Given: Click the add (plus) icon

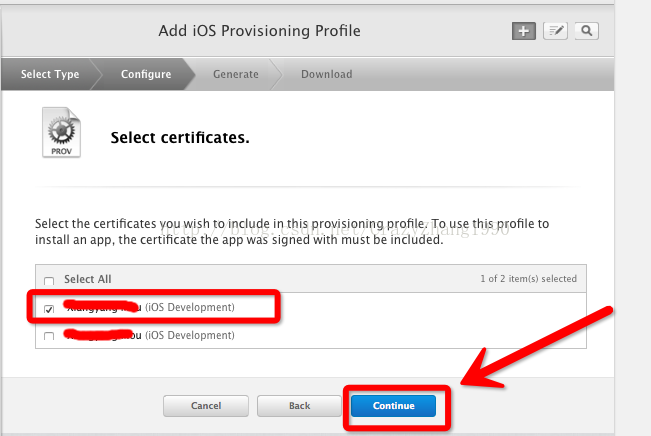Looking at the screenshot, I should click(x=524, y=31).
